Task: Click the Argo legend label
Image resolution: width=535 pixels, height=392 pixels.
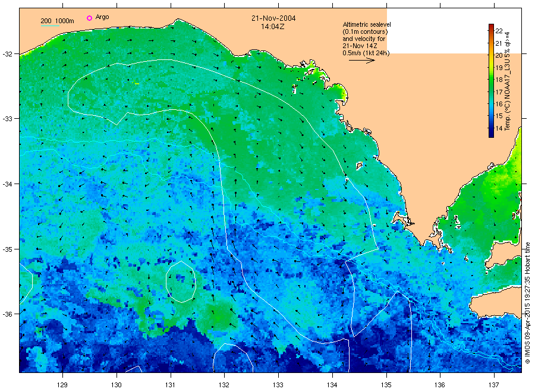Action: [102, 17]
